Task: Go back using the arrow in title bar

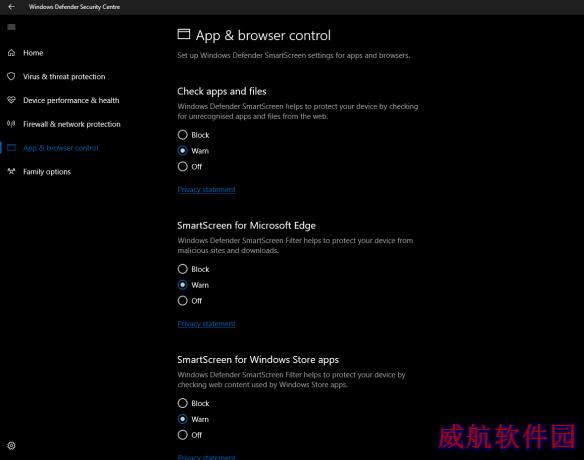Action: [12, 7]
